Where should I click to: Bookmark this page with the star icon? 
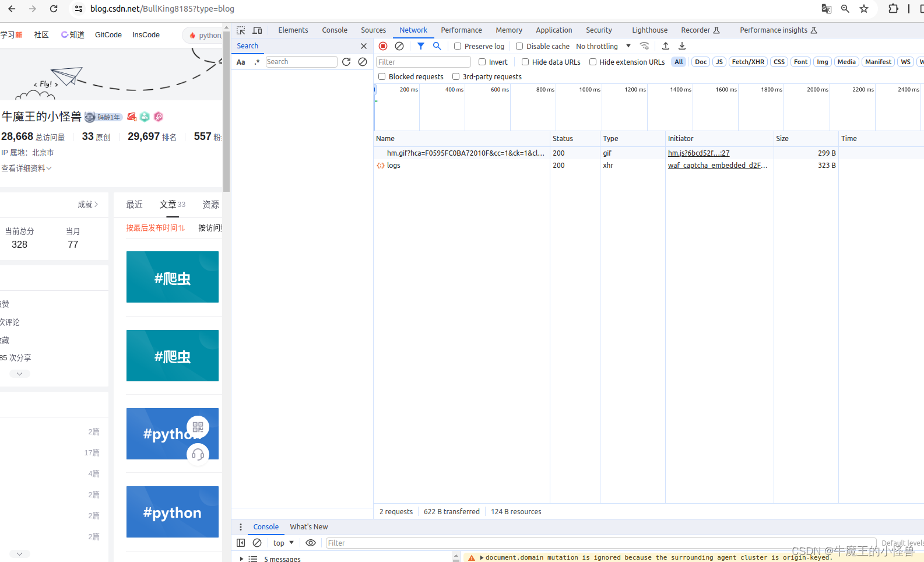coord(864,9)
